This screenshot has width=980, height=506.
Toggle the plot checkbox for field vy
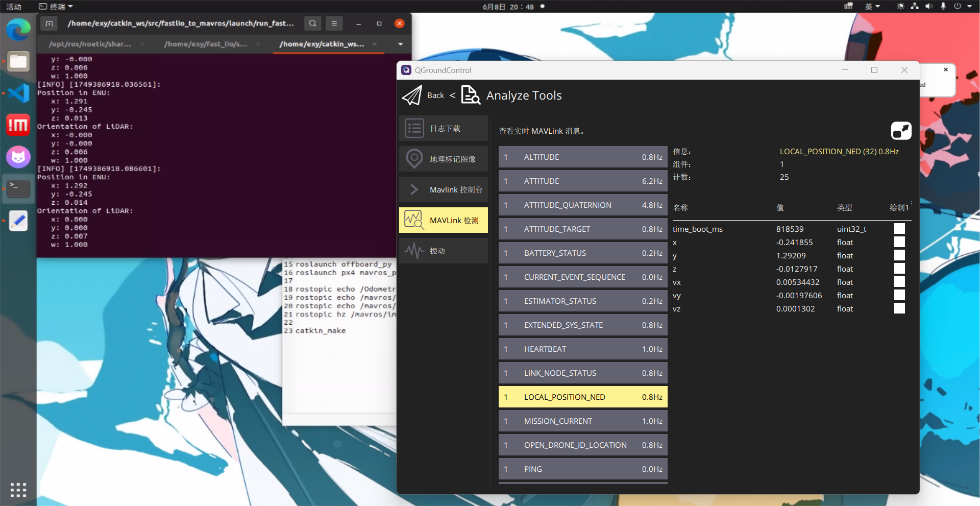tap(899, 295)
